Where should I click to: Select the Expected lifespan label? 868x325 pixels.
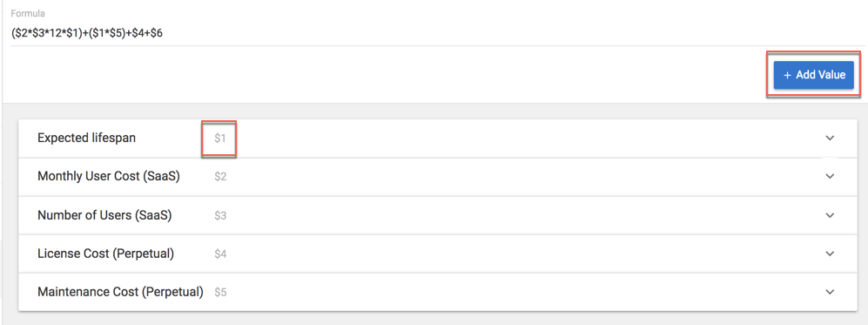[x=86, y=138]
